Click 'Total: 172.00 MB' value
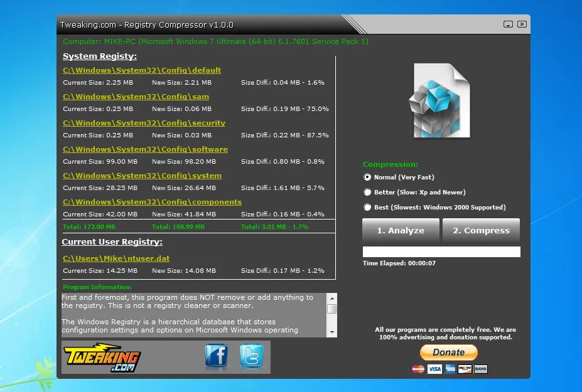The width and height of the screenshot is (582, 392). coord(89,226)
